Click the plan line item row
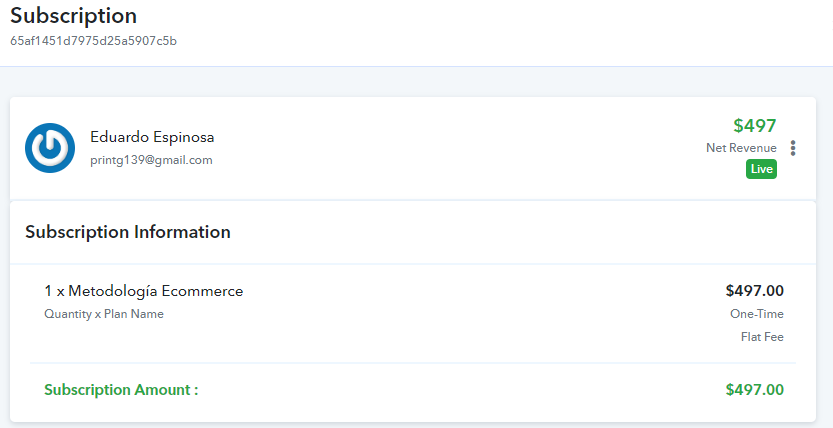 click(413, 313)
